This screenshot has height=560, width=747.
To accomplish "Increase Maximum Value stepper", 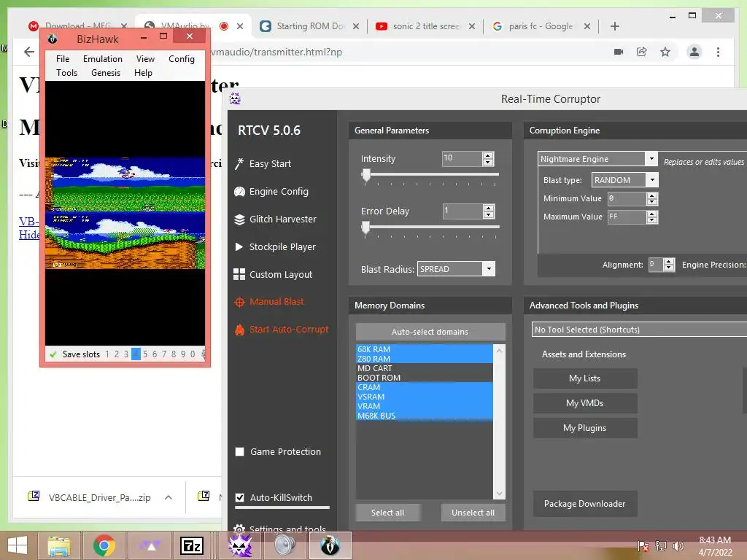I will [x=652, y=214].
